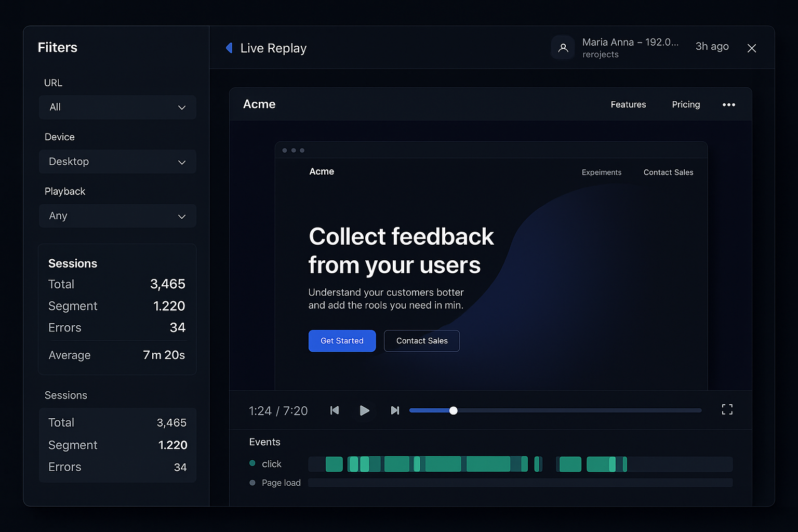Open the URL dropdown showing All
Viewport: 798px width, 532px height.
(x=117, y=107)
